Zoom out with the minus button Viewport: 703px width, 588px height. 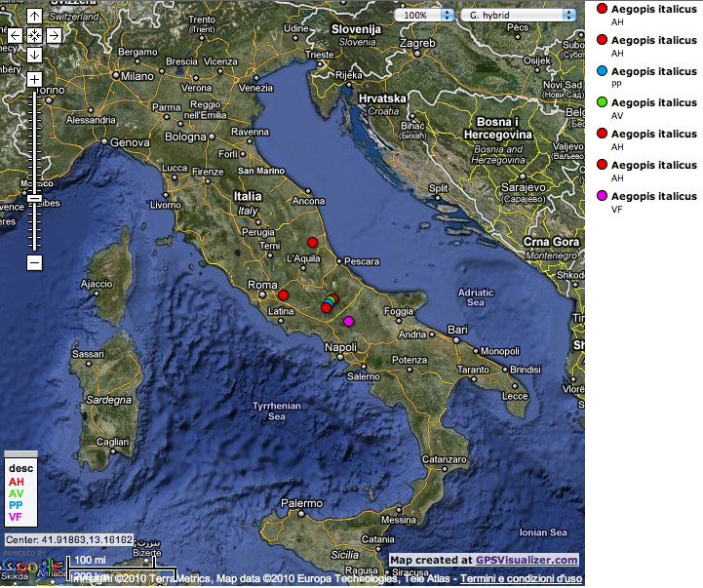(x=34, y=262)
